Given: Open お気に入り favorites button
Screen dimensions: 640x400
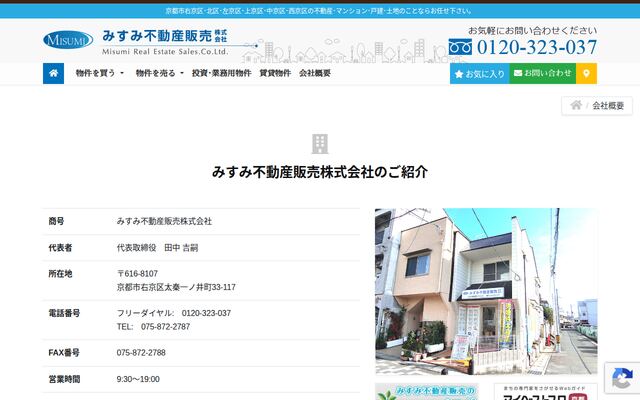Looking at the screenshot, I should point(480,73).
